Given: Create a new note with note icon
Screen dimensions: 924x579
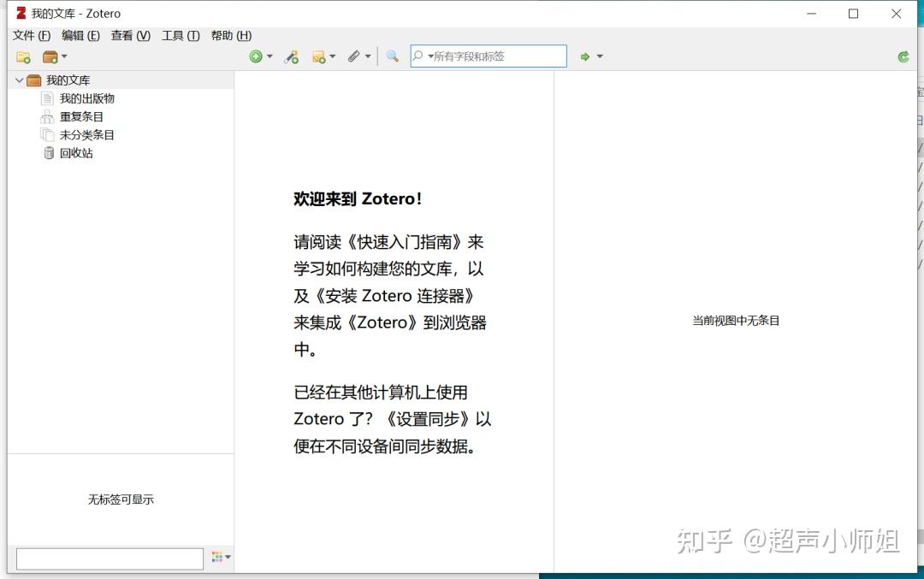Looking at the screenshot, I should point(319,56).
